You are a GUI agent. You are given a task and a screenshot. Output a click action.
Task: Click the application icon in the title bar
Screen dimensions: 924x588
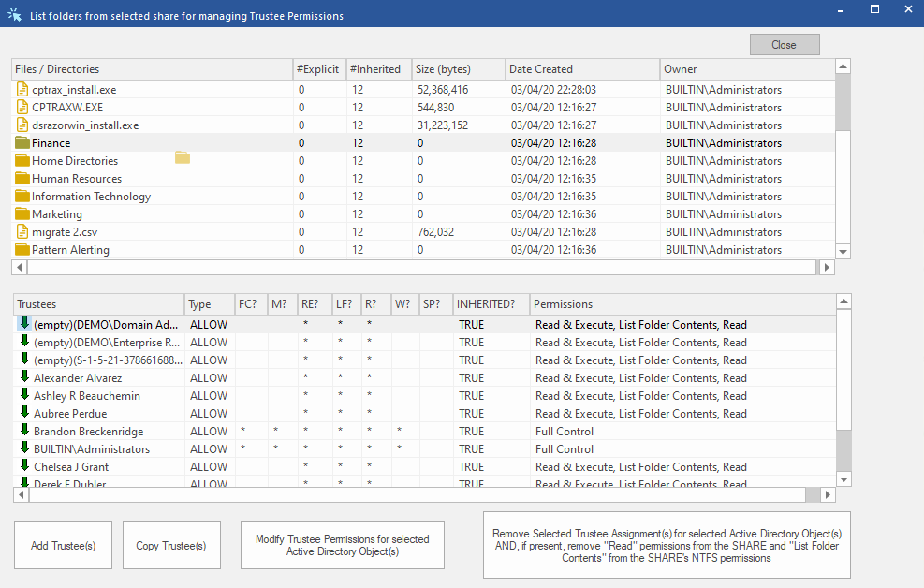[15, 15]
